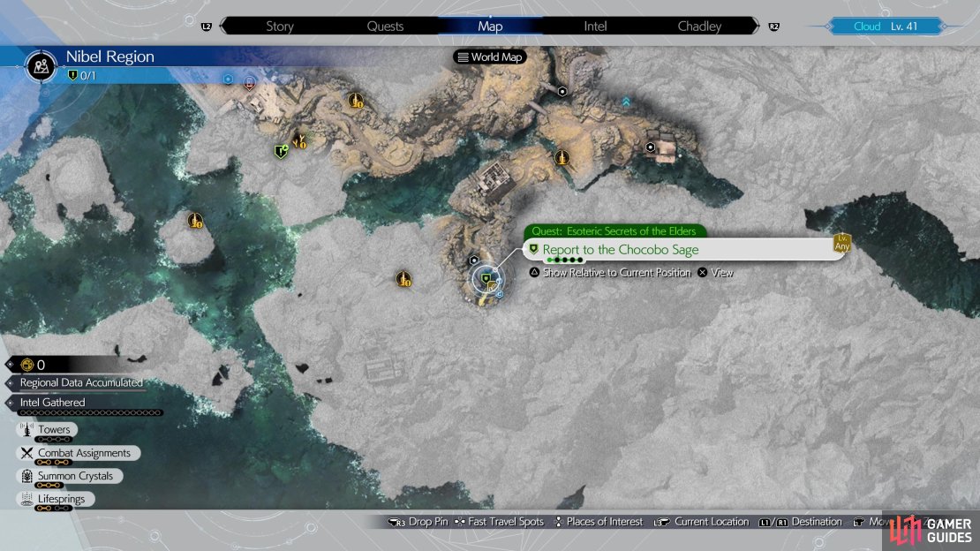Select the yellow intel marker below-left of World Map

(x=355, y=100)
